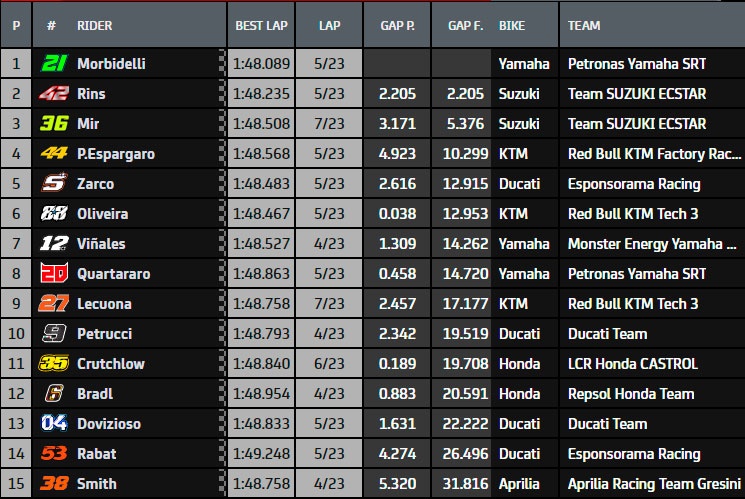Select Rins' red number 42 badge
745x499 pixels.
54,93
